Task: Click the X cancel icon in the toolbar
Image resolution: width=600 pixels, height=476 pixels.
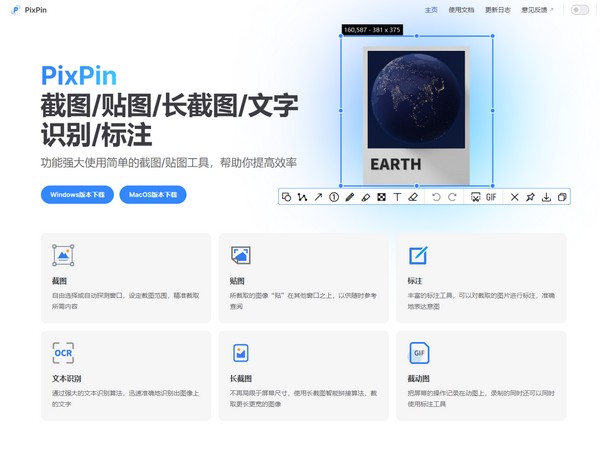Action: point(515,197)
